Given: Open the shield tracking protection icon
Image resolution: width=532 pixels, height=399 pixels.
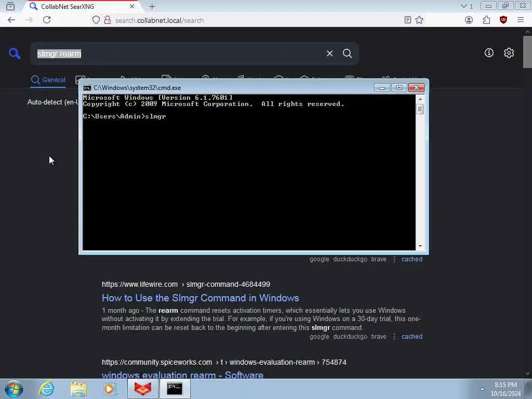Looking at the screenshot, I should click(x=96, y=20).
